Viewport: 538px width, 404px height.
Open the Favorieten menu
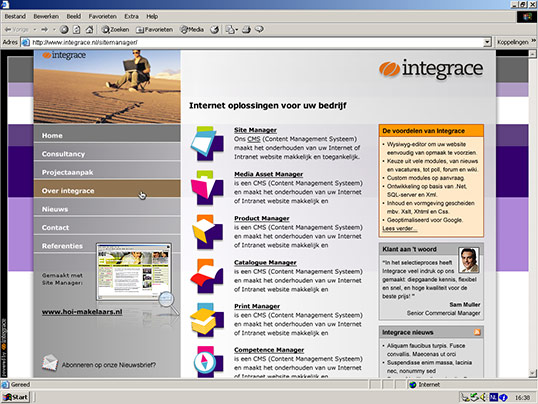click(x=103, y=16)
